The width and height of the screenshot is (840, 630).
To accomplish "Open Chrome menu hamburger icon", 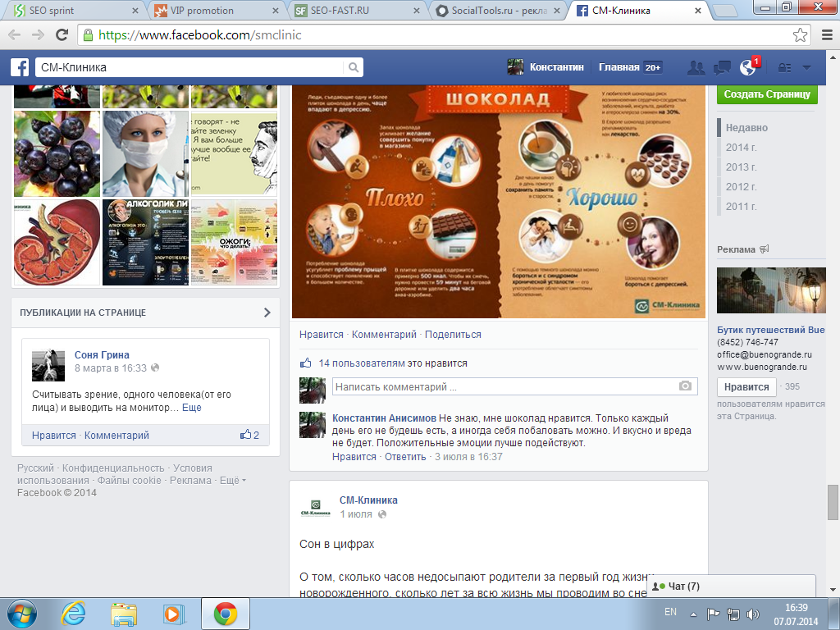I will pos(828,34).
